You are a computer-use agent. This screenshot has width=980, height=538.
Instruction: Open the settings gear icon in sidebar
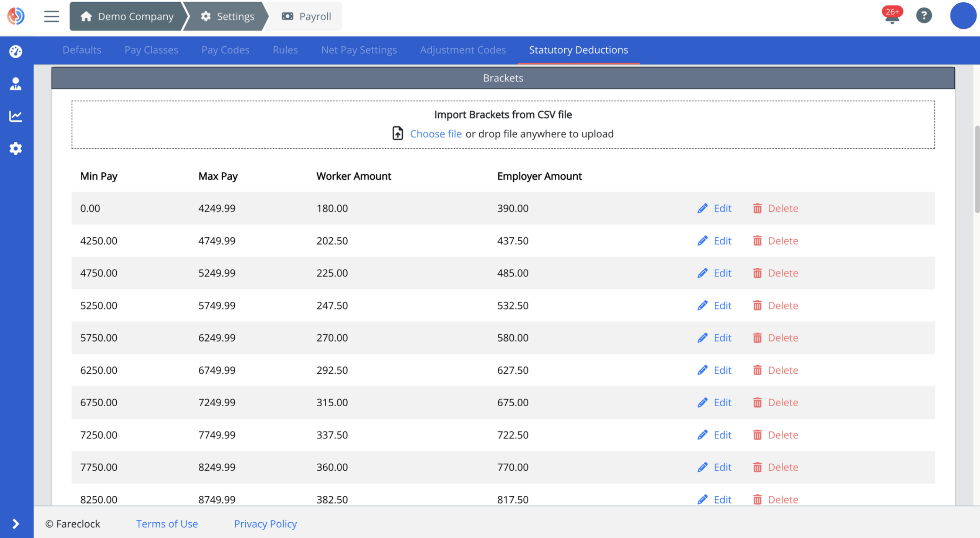point(16,149)
